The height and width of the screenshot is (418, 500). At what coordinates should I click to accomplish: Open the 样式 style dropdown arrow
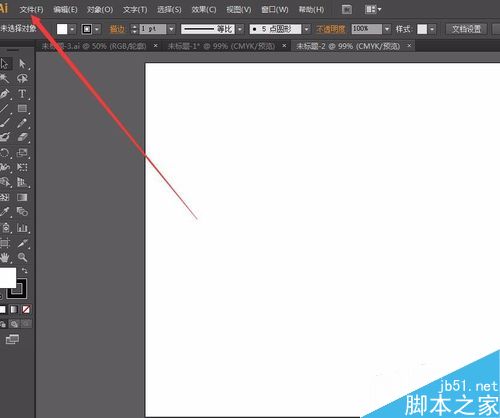(x=432, y=29)
